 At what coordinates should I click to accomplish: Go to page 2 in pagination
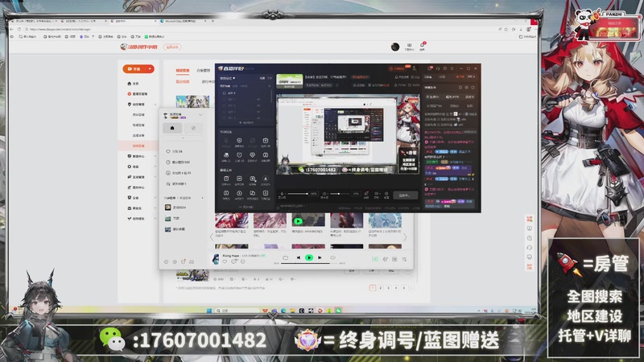380,287
